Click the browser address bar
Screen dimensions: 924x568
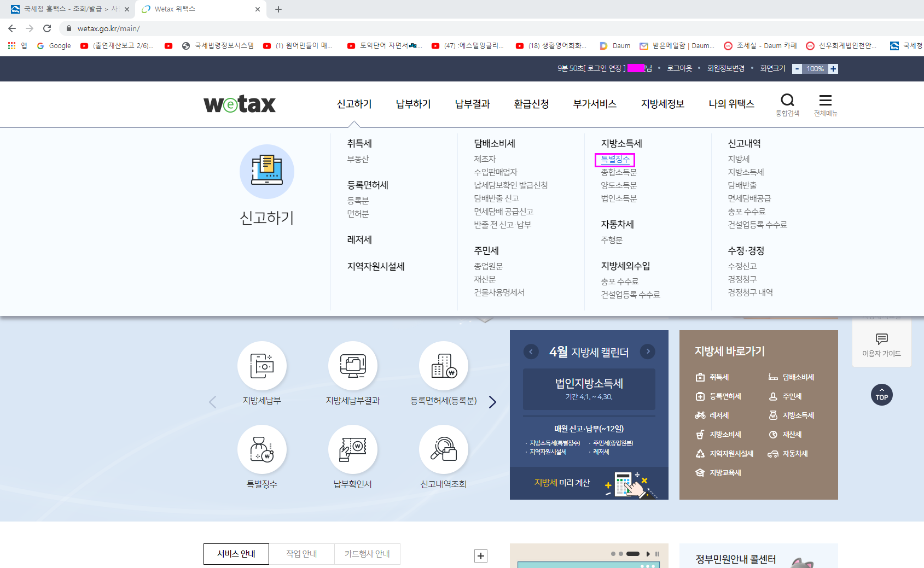(x=492, y=28)
